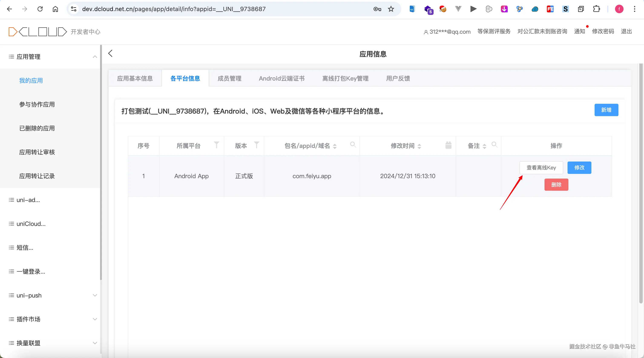Open the browser extensions puzzle icon
The image size is (644, 358).
(596, 9)
